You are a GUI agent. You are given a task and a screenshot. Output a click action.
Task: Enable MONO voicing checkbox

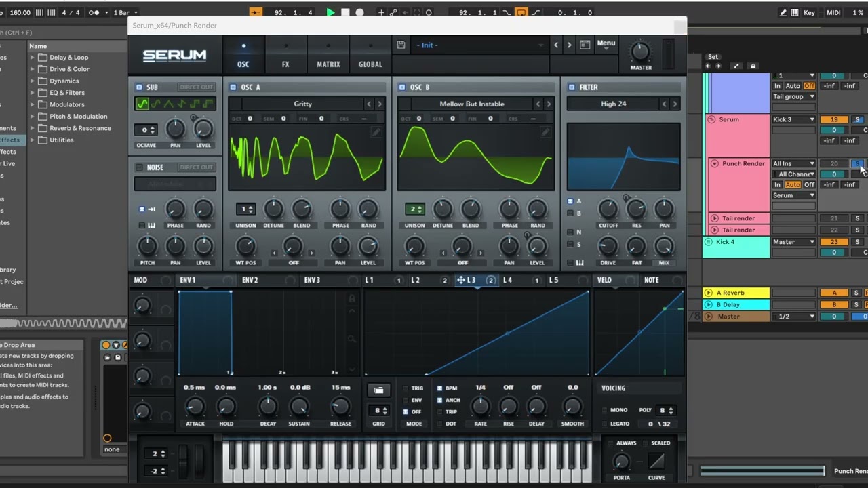[605, 410]
